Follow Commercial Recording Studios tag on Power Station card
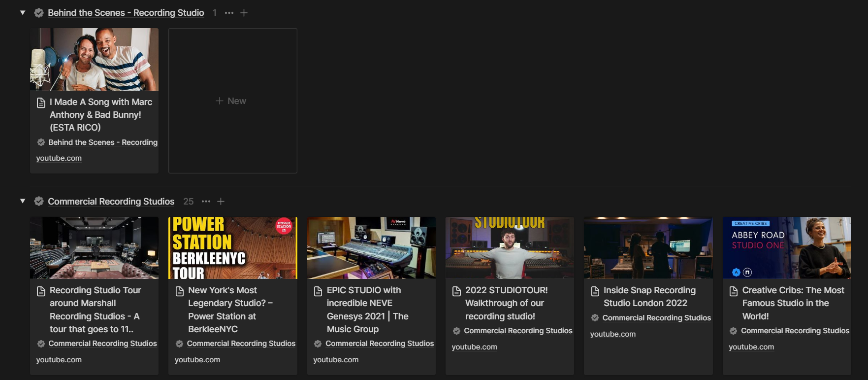Viewport: 868px width, 380px height. tap(241, 344)
